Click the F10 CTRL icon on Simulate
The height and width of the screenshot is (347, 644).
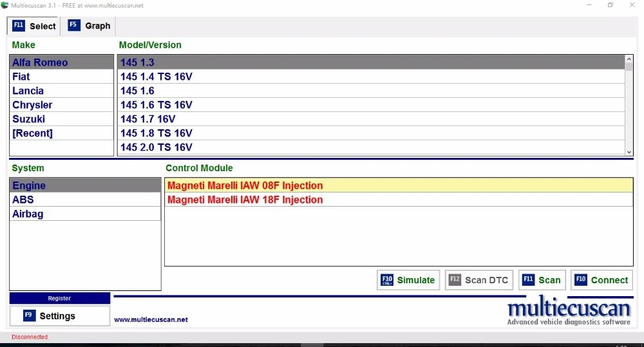point(387,280)
